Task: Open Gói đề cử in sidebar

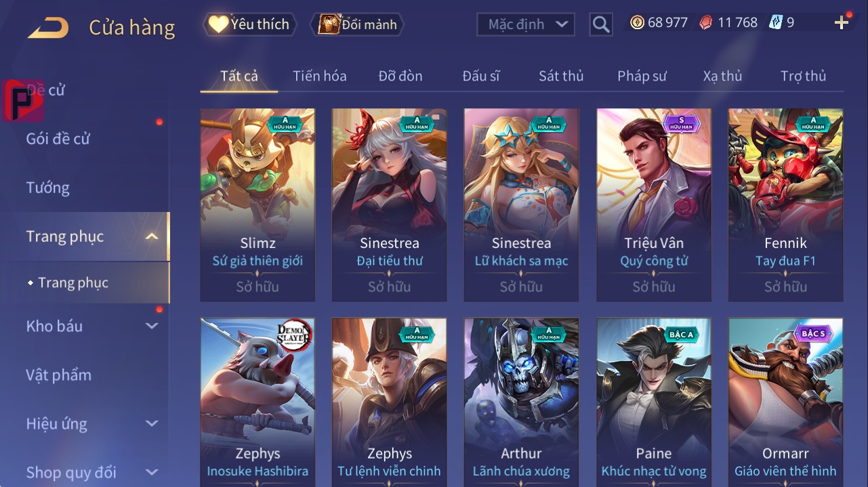Action: pyautogui.click(x=58, y=139)
